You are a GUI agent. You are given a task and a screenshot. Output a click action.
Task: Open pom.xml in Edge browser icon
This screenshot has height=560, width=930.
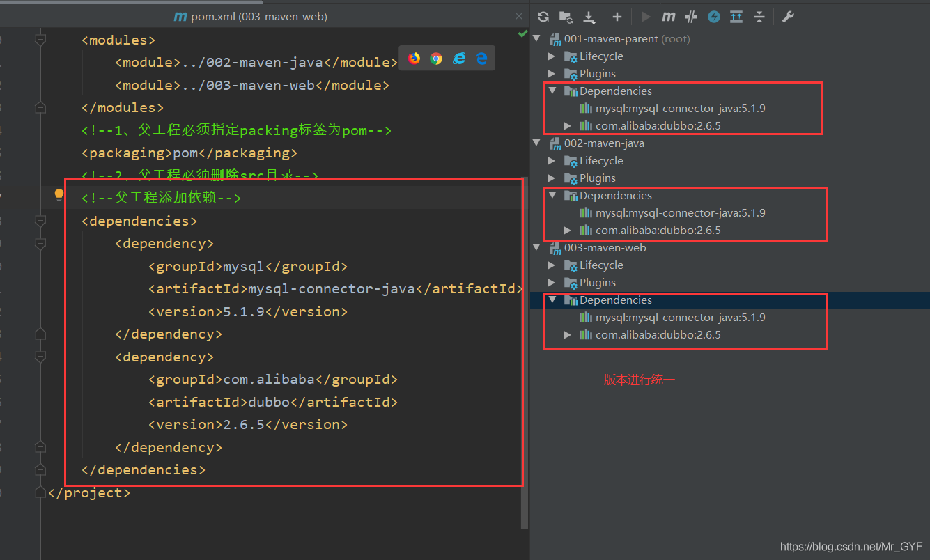481,59
